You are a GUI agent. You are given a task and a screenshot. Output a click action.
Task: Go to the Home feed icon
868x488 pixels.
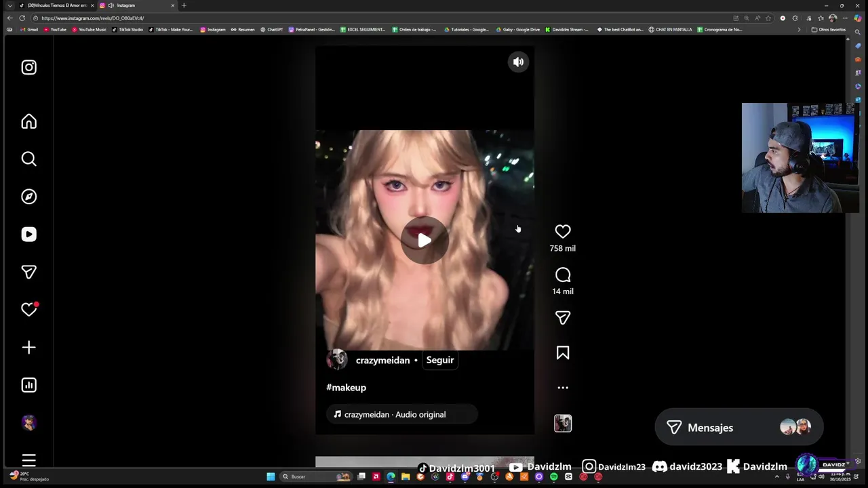click(x=28, y=121)
